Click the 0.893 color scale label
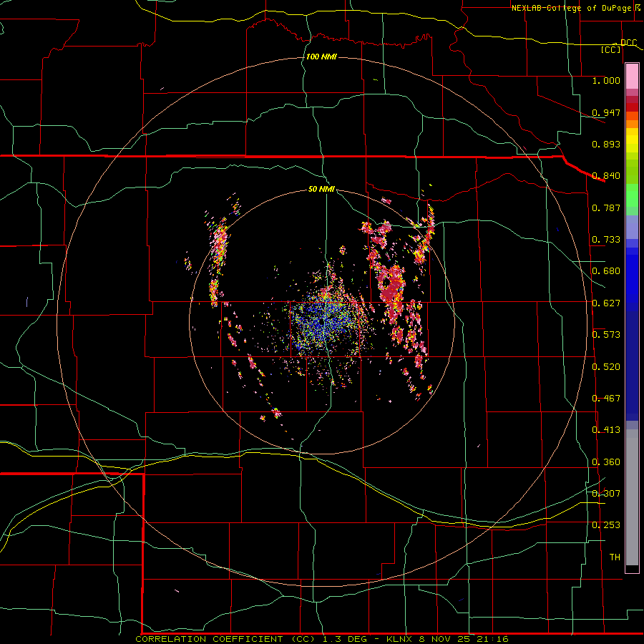This screenshot has width=644, height=644. 606,144
